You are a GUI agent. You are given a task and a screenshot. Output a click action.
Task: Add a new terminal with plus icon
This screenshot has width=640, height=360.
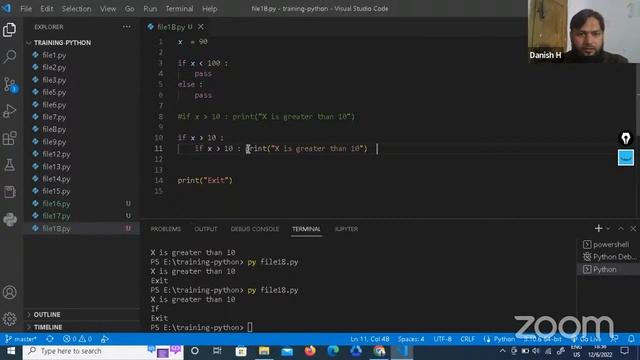598,229
